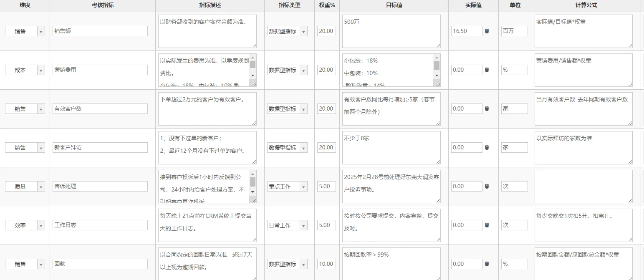The image size is (644, 280).
Task: Click the mouse icon beside 新客户拜访 actual value
Action: (487, 147)
